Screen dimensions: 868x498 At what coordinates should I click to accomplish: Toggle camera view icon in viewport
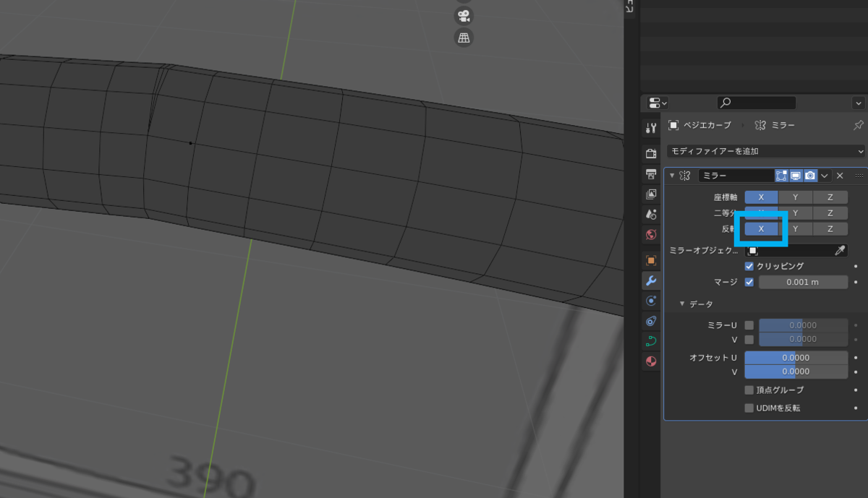coord(464,15)
